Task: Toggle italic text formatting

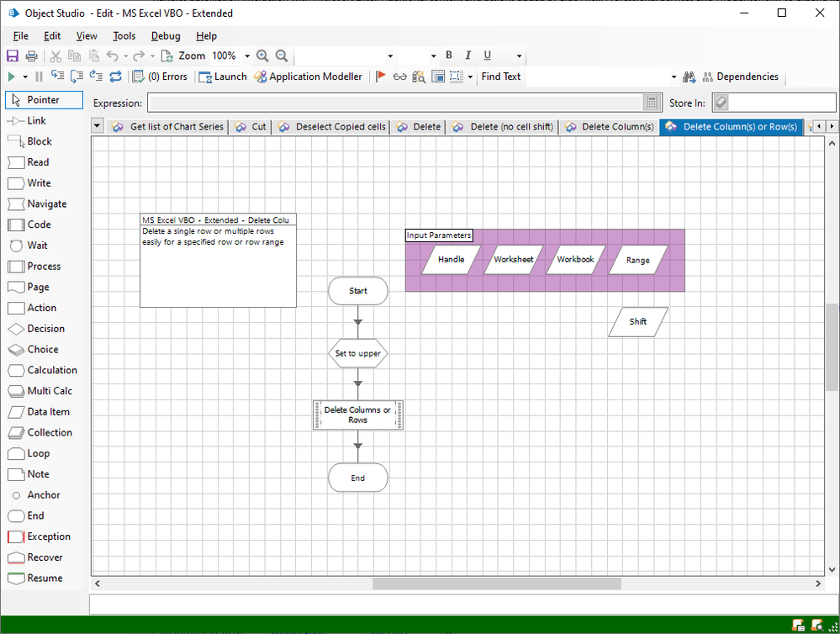Action: [468, 55]
